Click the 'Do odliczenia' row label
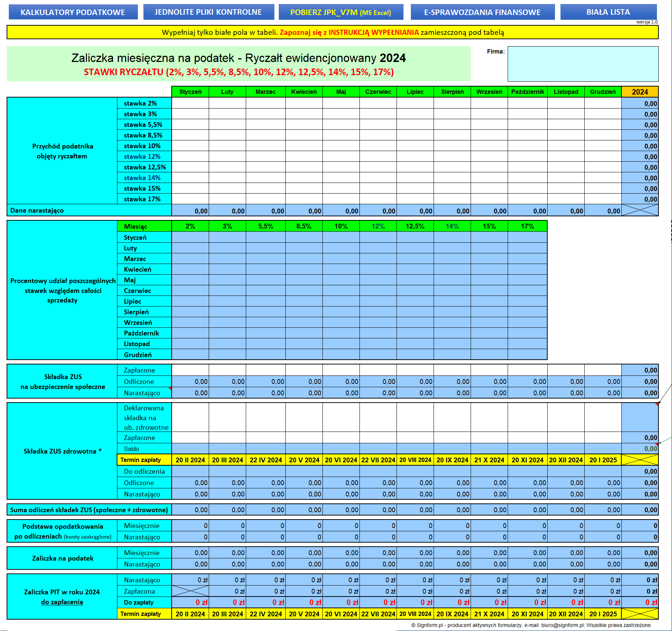 click(145, 471)
